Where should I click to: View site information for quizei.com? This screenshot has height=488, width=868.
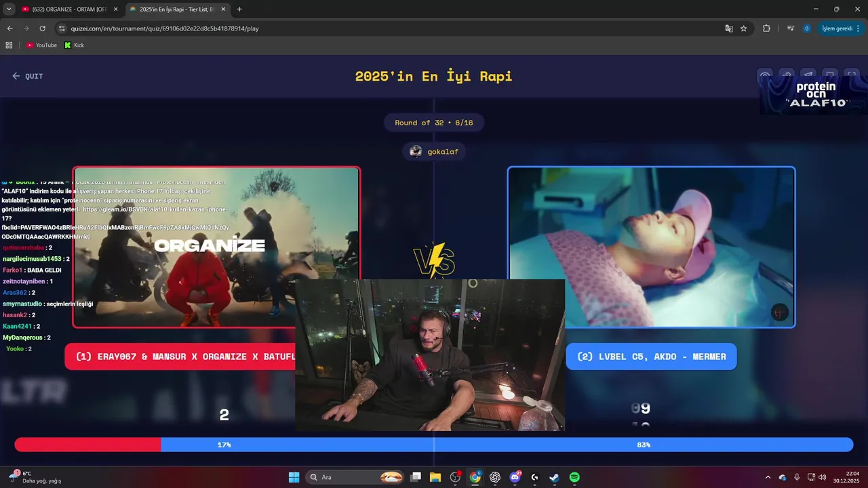coord(62,28)
